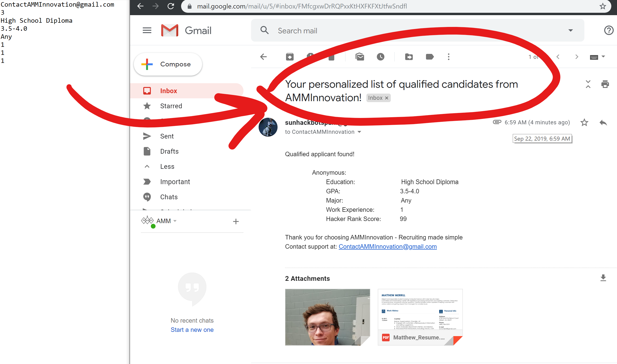The height and width of the screenshot is (364, 617).
Task: Click ContactAMMInnovation@gmail.com email link
Action: 388,247
